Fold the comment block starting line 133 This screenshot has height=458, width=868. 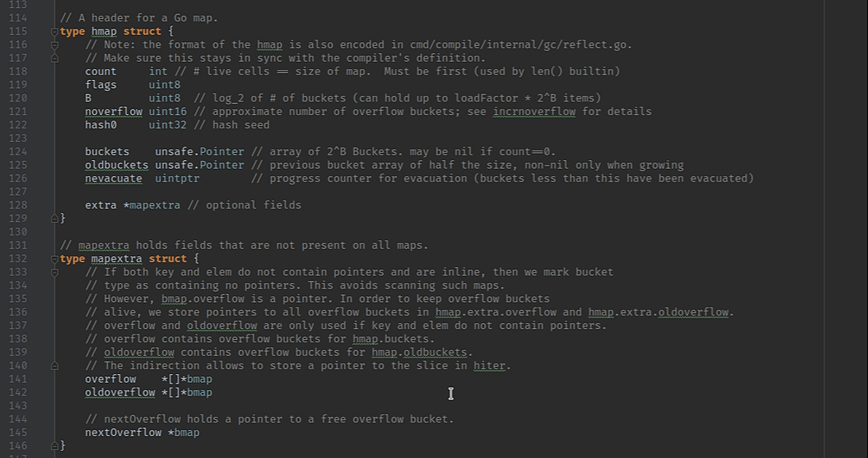[x=54, y=273]
